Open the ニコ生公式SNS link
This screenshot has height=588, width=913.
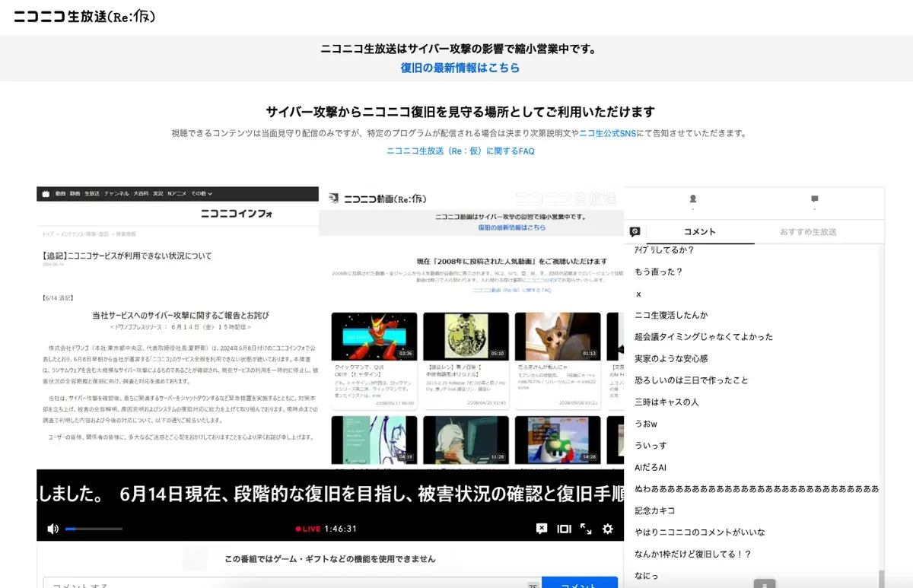(x=607, y=133)
